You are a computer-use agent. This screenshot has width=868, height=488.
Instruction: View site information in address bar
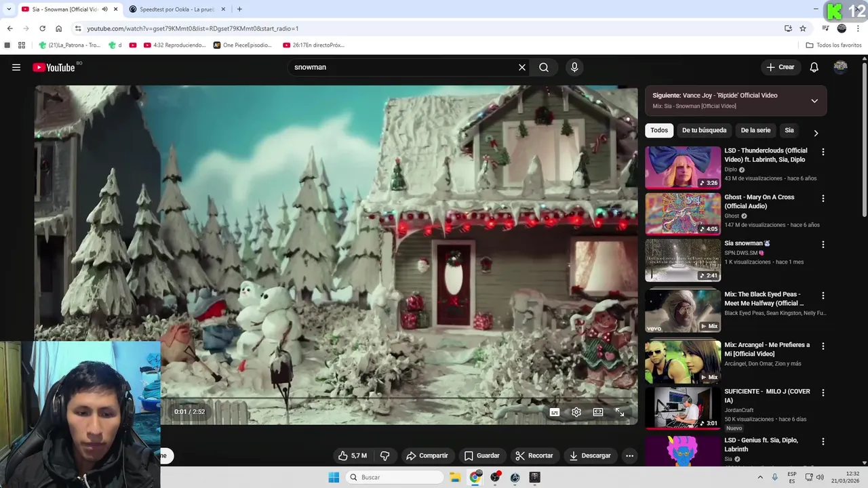pyautogui.click(x=78, y=28)
